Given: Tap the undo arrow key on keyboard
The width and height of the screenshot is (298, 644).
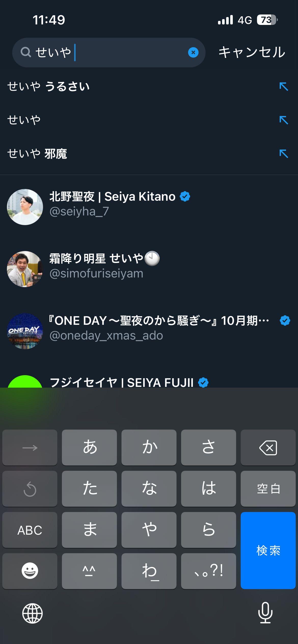Looking at the screenshot, I should [30, 489].
